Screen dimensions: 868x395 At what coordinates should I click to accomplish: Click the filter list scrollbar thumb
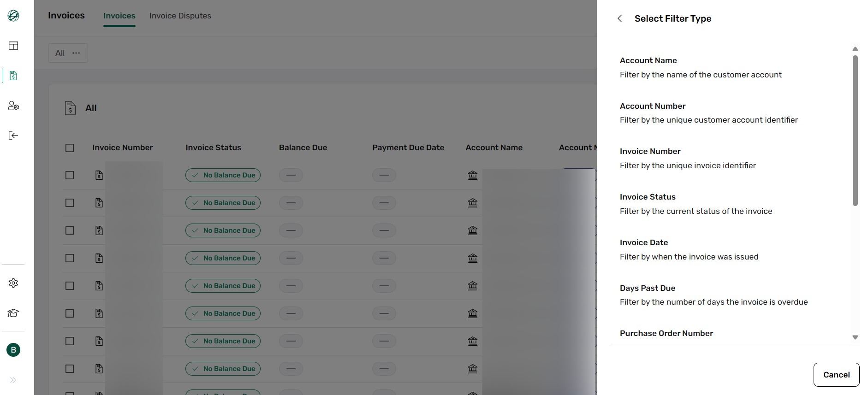[x=855, y=131]
